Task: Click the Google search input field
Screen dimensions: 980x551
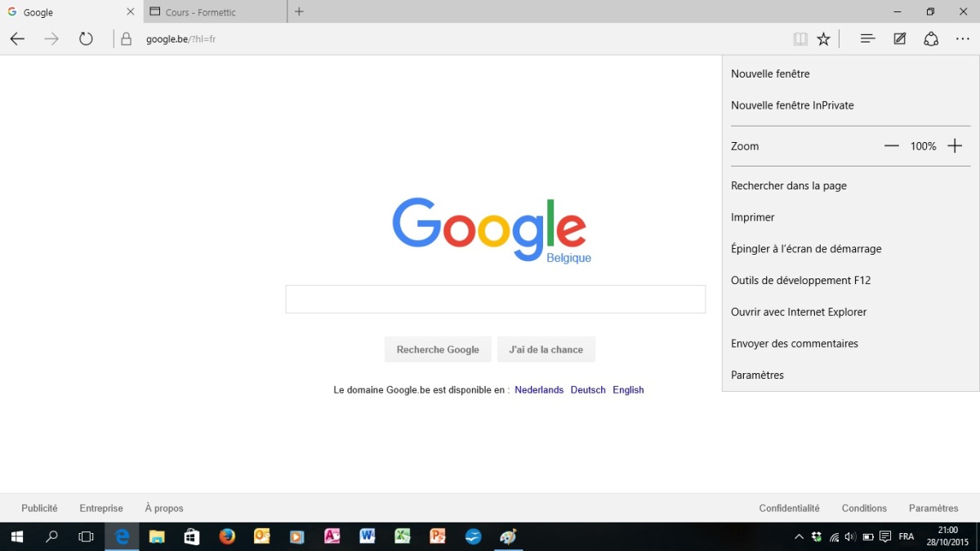Action: tap(496, 300)
